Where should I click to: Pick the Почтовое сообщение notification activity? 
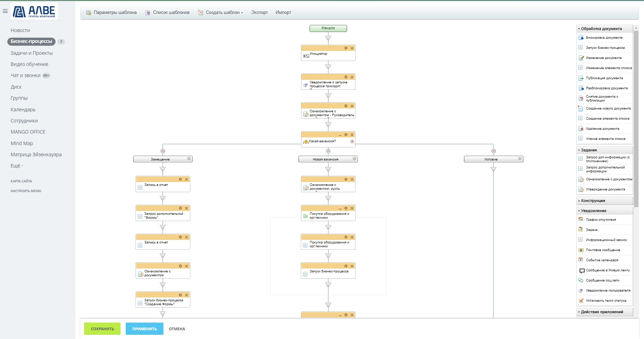603,250
